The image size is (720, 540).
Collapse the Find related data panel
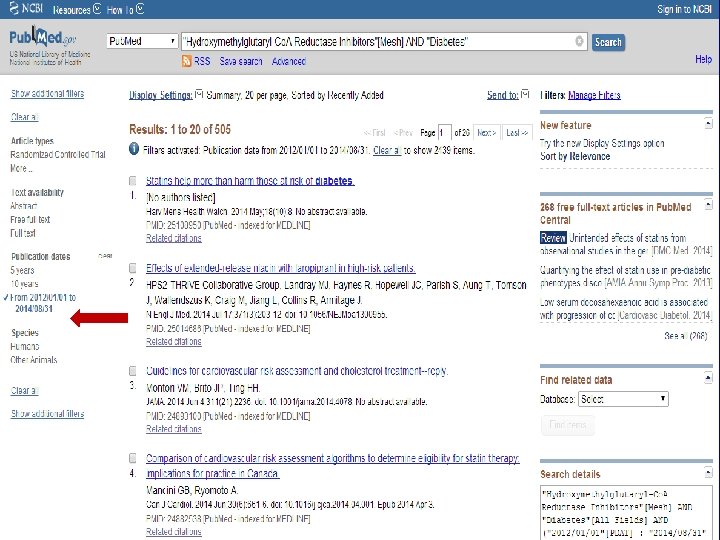tap(708, 378)
